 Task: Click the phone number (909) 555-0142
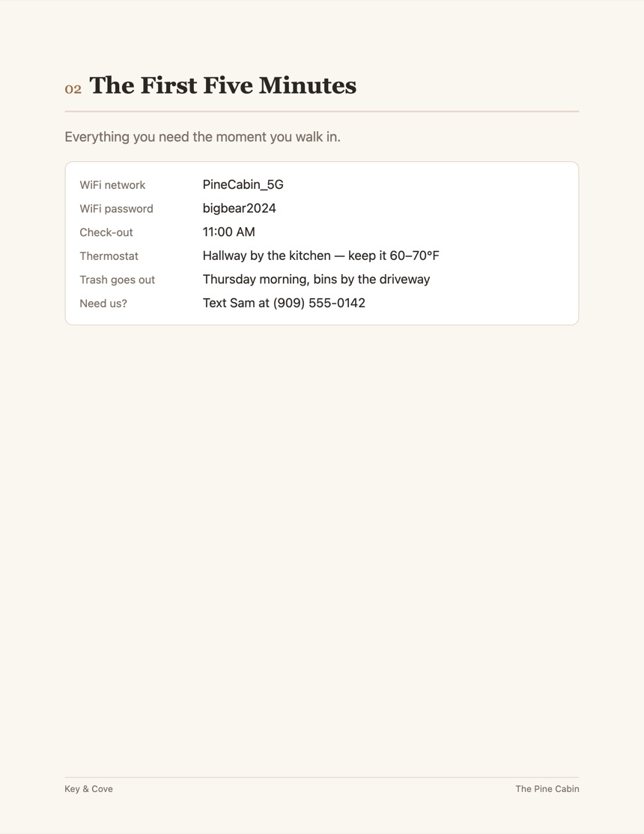coord(319,303)
